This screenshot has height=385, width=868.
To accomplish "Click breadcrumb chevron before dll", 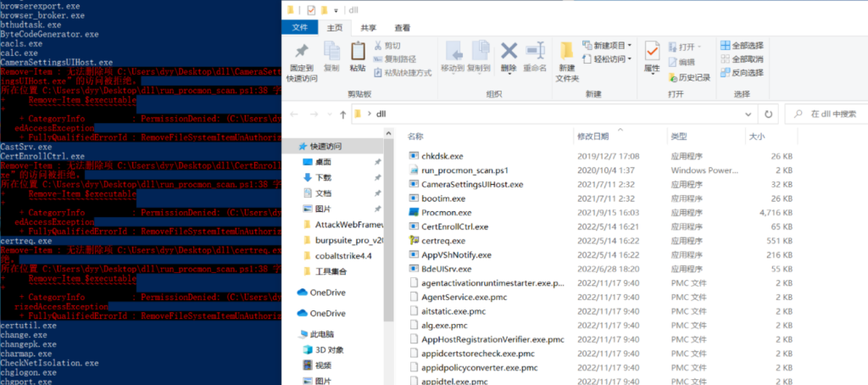I will click(x=369, y=114).
